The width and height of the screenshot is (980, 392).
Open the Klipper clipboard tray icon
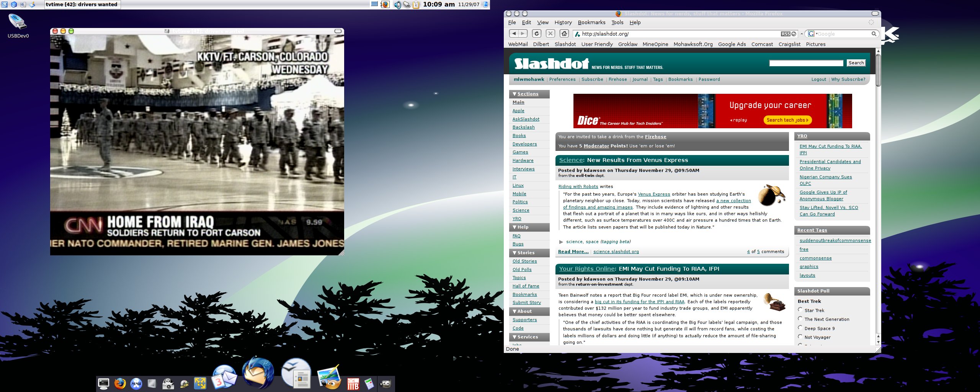416,5
